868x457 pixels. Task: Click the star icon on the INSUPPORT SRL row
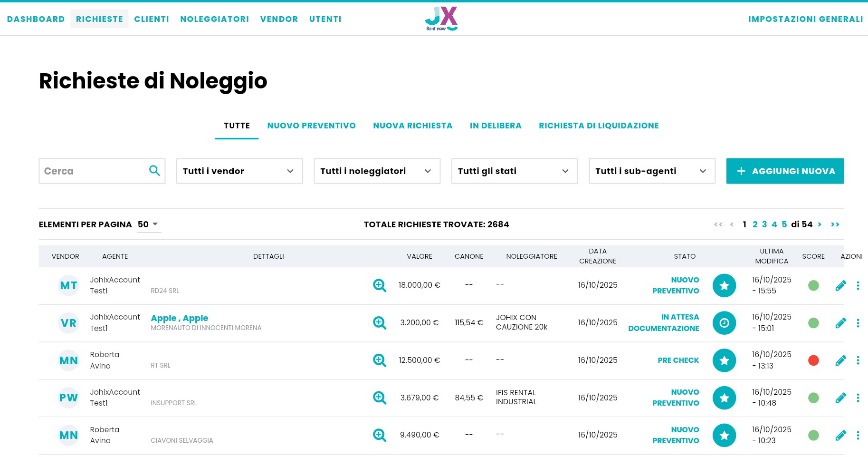point(724,398)
